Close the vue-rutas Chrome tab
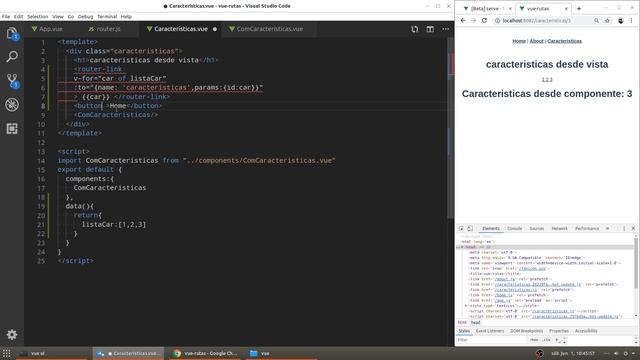Viewport: 640px width, 360px height. 566,9
